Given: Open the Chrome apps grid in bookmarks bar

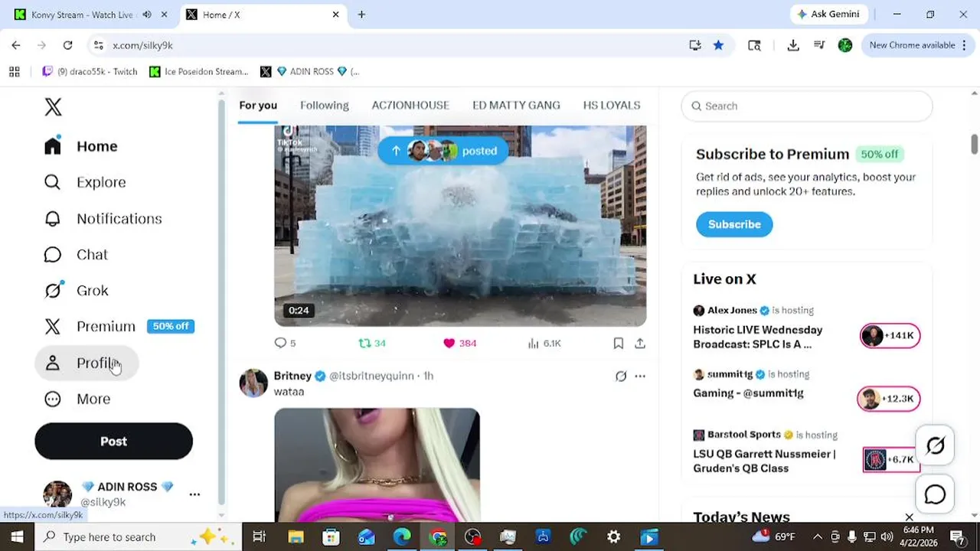Looking at the screenshot, I should tap(14, 71).
